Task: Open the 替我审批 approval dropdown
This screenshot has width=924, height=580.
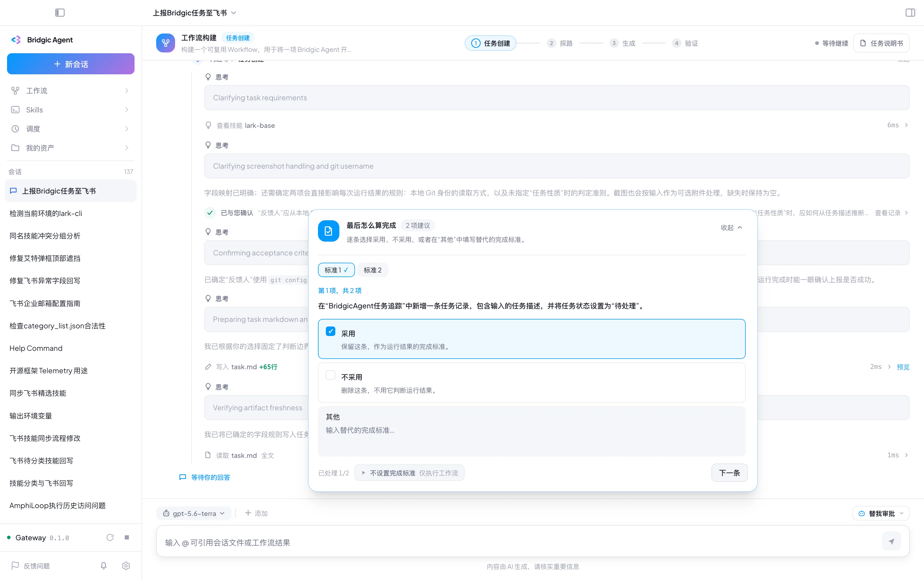Action: tap(881, 513)
